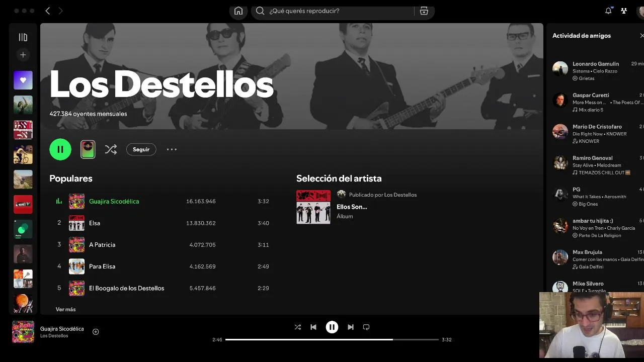Toggle repeat in the player bar
Viewport: 644px width, 362px height.
point(366,327)
